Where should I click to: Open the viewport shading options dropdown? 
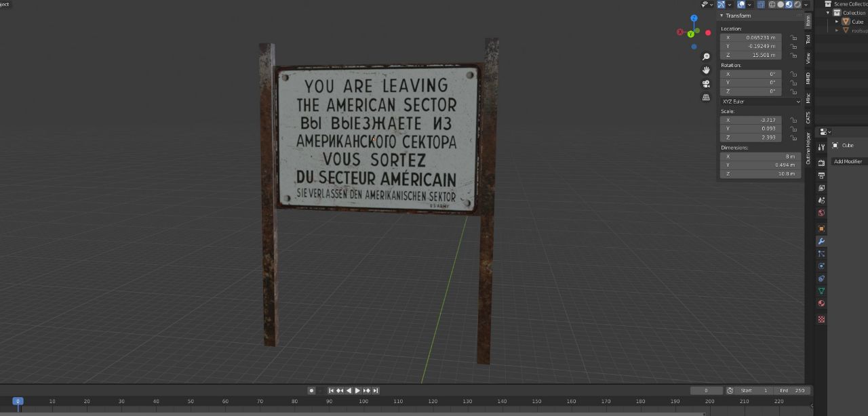[806, 4]
